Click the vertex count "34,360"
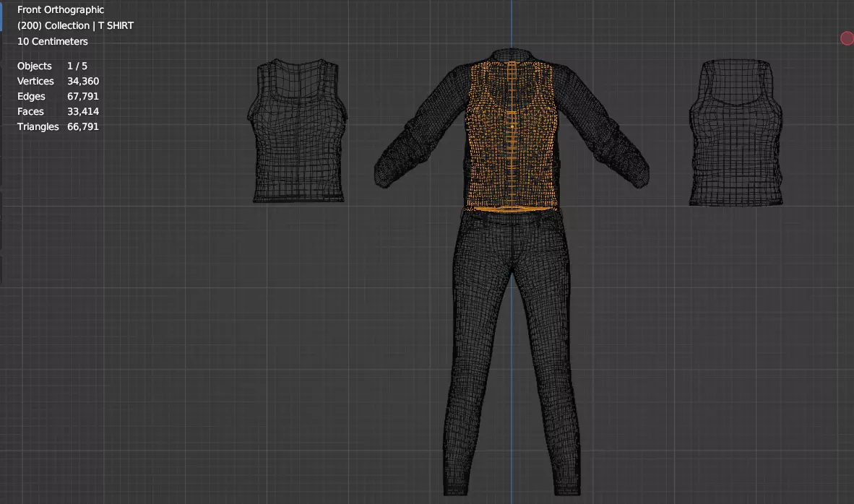 click(83, 81)
